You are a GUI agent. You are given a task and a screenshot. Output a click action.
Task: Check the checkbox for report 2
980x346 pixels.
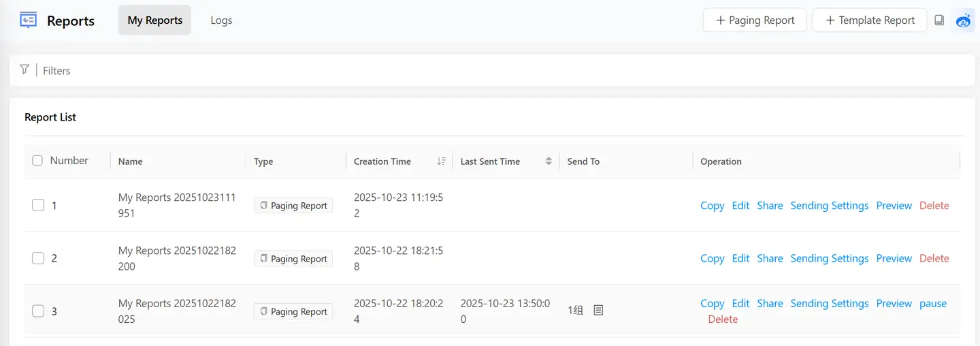38,258
